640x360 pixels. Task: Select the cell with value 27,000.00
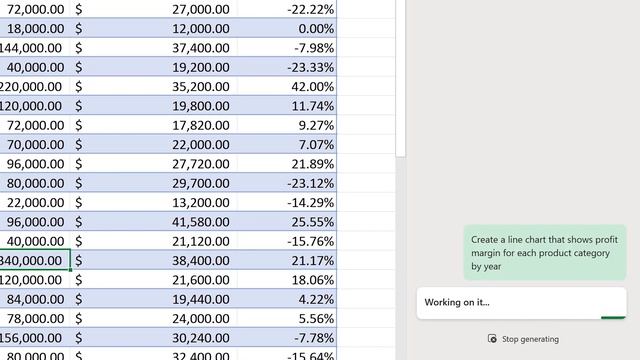tap(154, 9)
